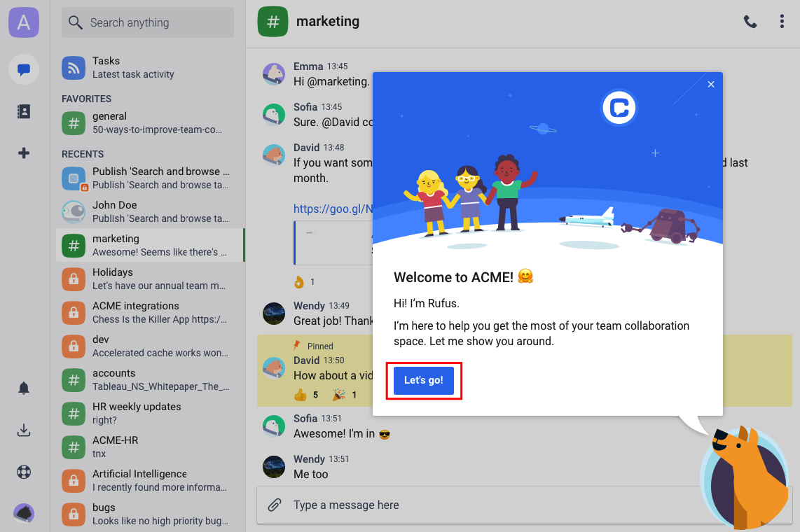Click the Search anything field
The width and height of the screenshot is (800, 532).
pyautogui.click(x=148, y=22)
